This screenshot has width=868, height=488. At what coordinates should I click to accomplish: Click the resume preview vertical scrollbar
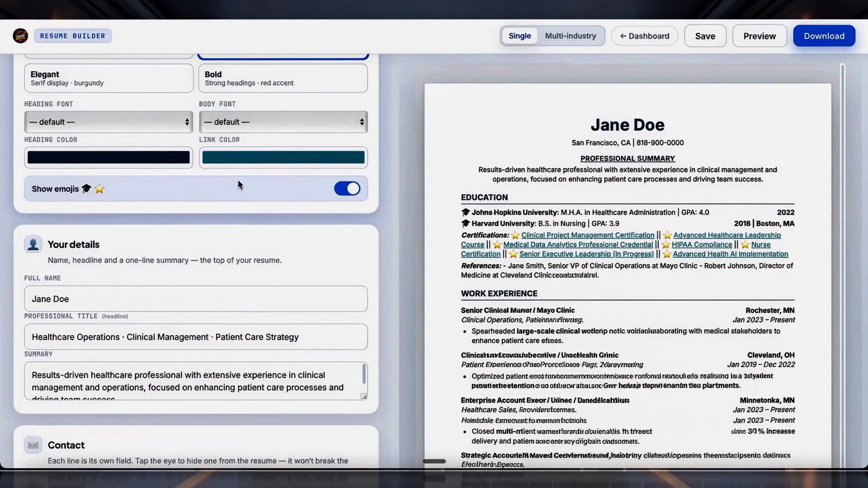point(842,267)
